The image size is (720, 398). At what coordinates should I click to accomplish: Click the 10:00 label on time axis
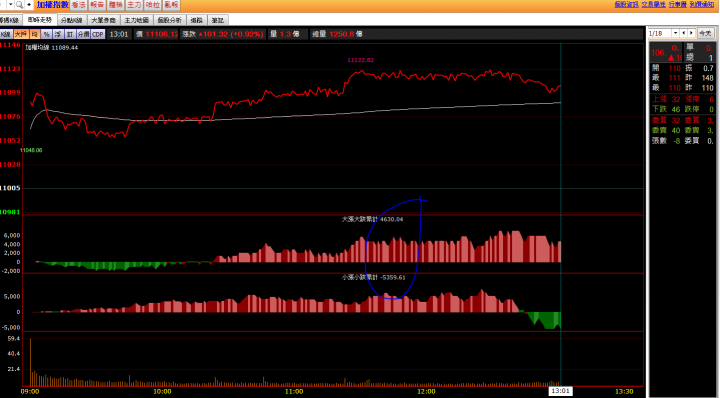tap(162, 392)
